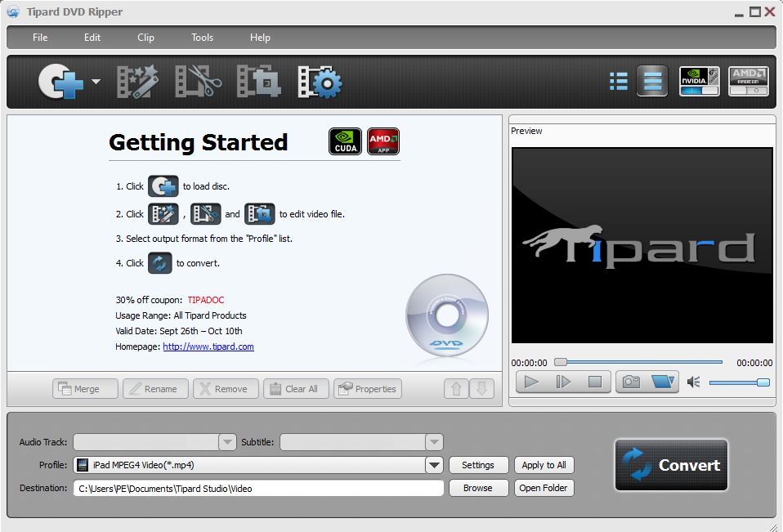Expand the Profile format dropdown
This screenshot has width=783, height=532.
click(x=434, y=465)
